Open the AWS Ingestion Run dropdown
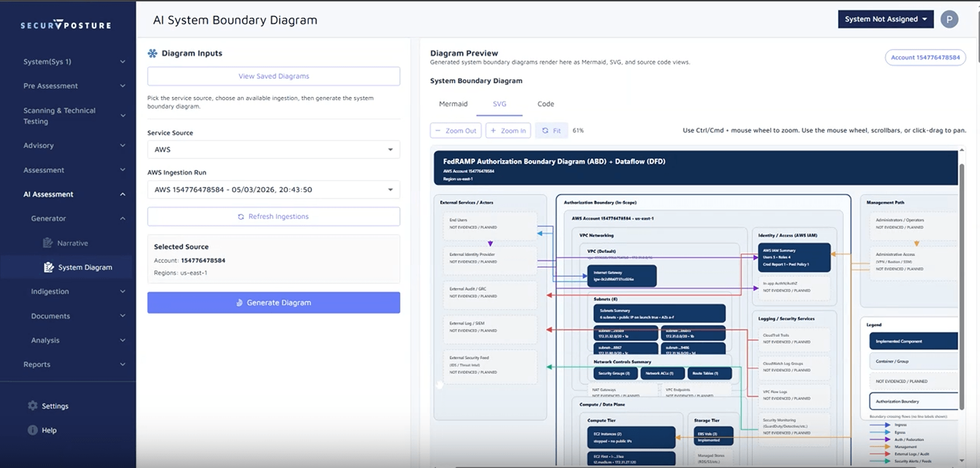The width and height of the screenshot is (980, 468). (x=273, y=190)
